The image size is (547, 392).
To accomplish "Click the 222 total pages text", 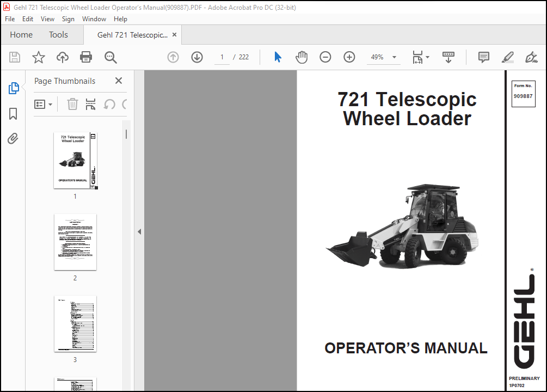I will [x=243, y=57].
